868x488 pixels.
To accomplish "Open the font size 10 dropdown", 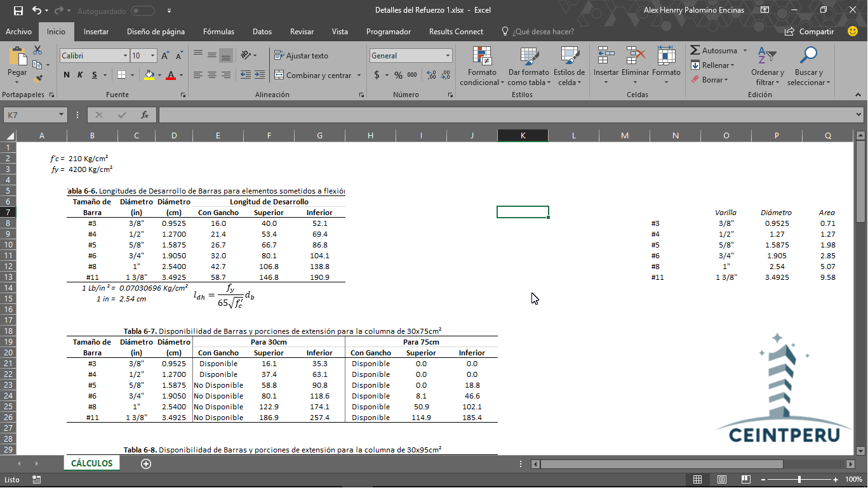I will click(153, 56).
